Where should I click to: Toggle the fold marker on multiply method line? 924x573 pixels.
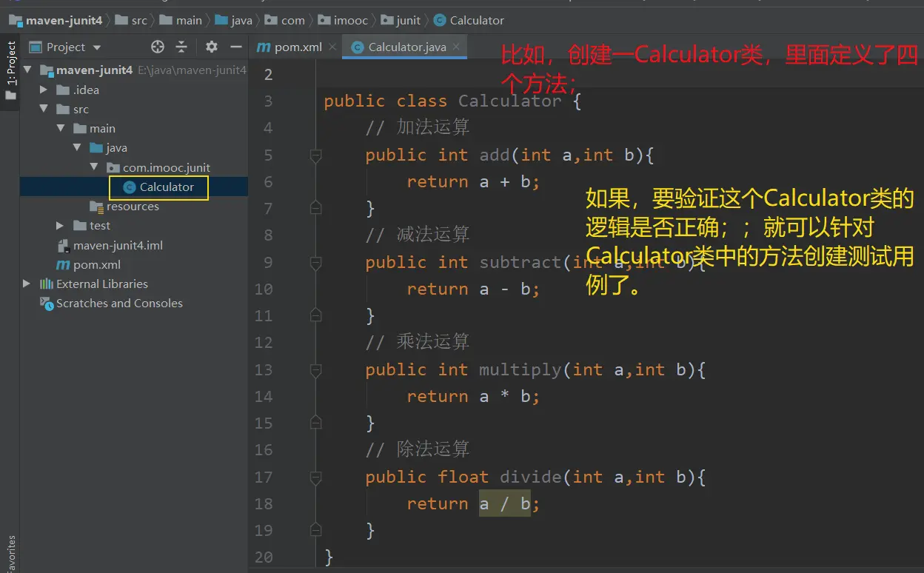click(x=316, y=370)
